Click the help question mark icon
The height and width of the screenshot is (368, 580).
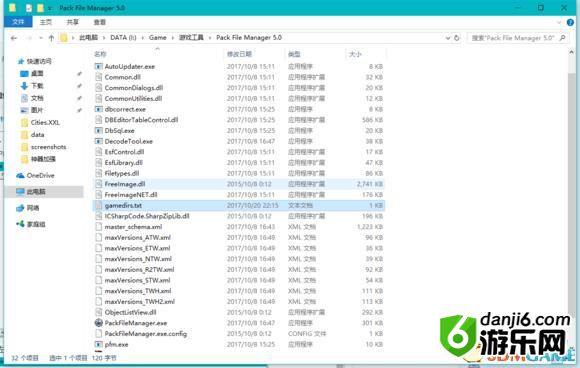(x=570, y=22)
